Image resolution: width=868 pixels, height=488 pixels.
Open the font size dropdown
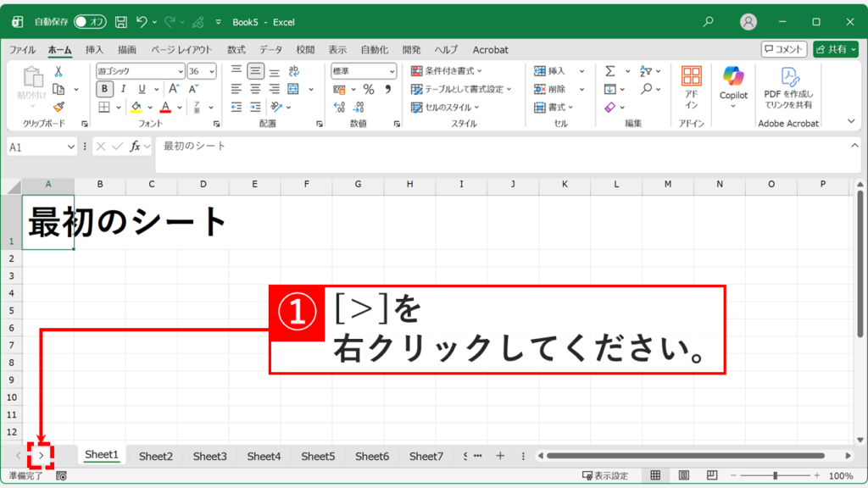click(212, 71)
